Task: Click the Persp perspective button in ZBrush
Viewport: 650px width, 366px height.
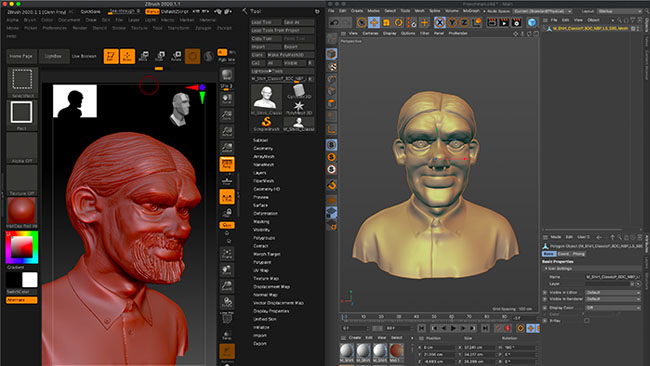Action: [x=227, y=164]
